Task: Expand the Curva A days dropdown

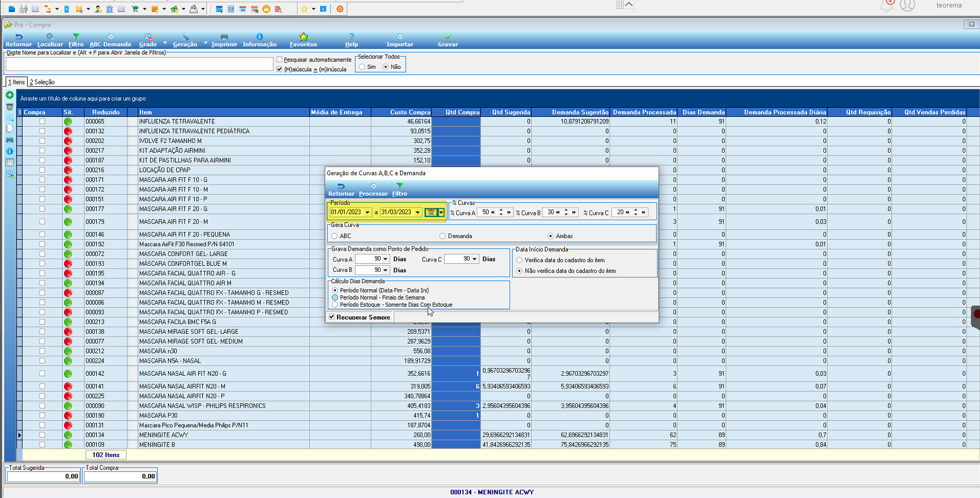Action: pyautogui.click(x=385, y=259)
